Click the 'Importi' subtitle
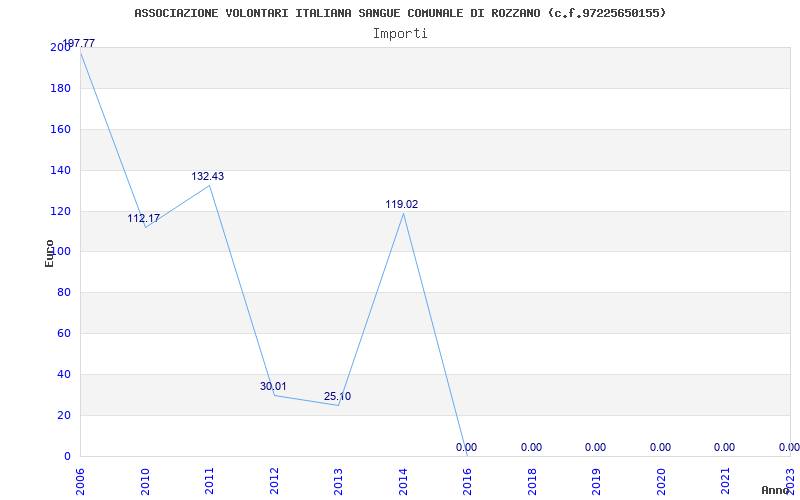 [400, 34]
